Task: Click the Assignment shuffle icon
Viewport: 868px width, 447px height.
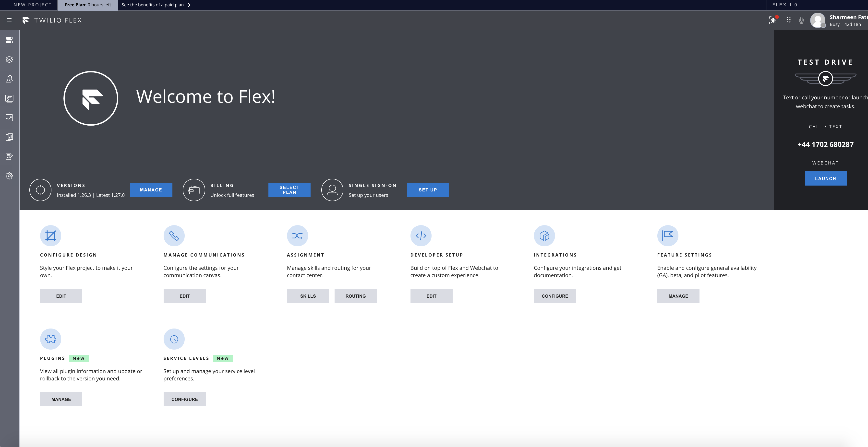Action: tap(298, 236)
